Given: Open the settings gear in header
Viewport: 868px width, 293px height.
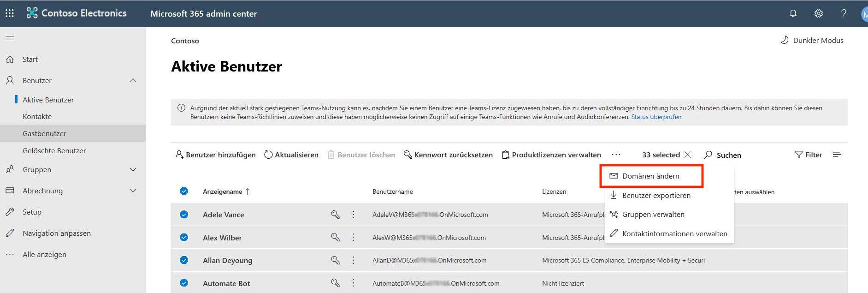Looking at the screenshot, I should (x=818, y=13).
